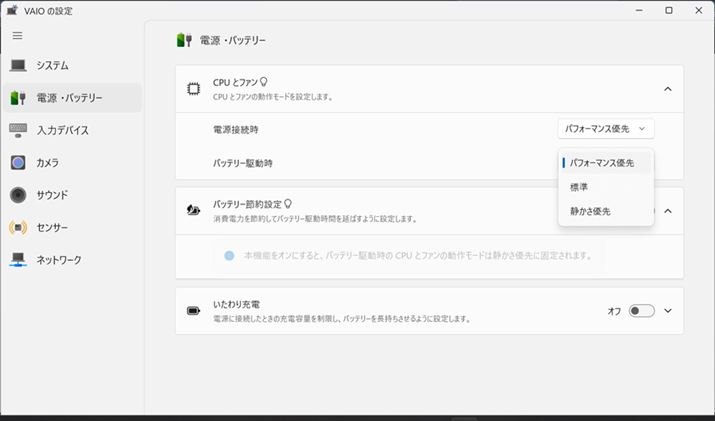Collapse the CPU とファン section
The width and height of the screenshot is (715, 421).
point(667,89)
